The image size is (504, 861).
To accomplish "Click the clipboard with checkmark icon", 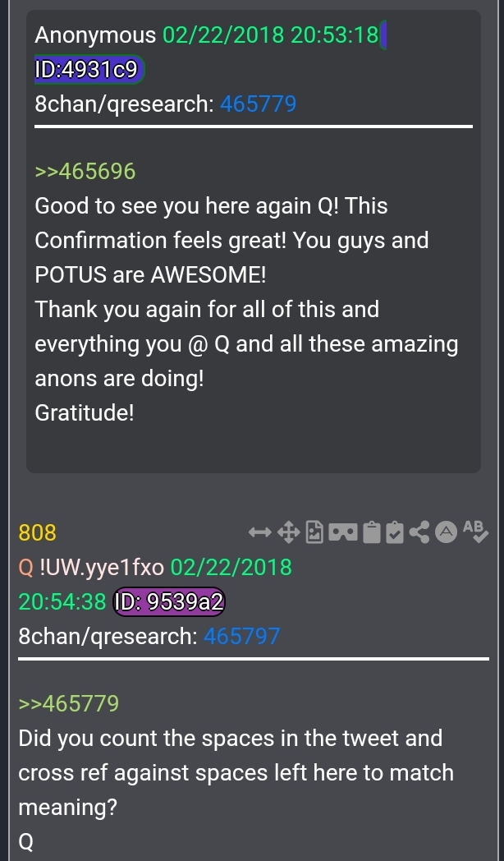I will click(395, 532).
